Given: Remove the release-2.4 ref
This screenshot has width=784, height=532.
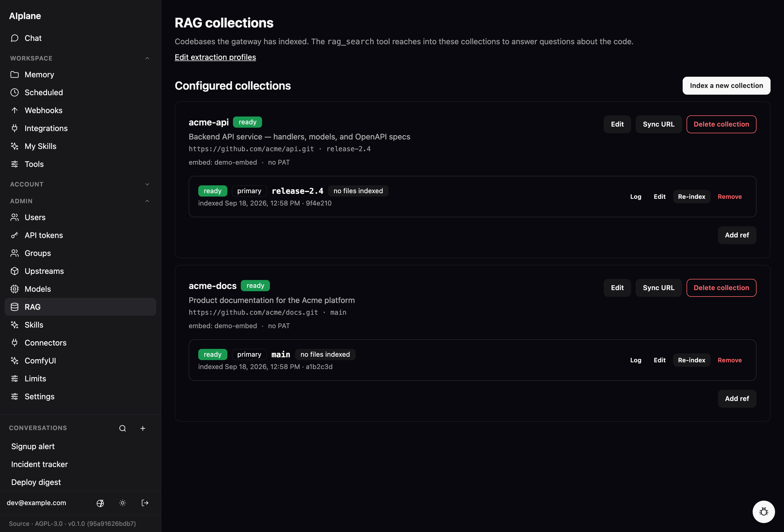Looking at the screenshot, I should [730, 197].
